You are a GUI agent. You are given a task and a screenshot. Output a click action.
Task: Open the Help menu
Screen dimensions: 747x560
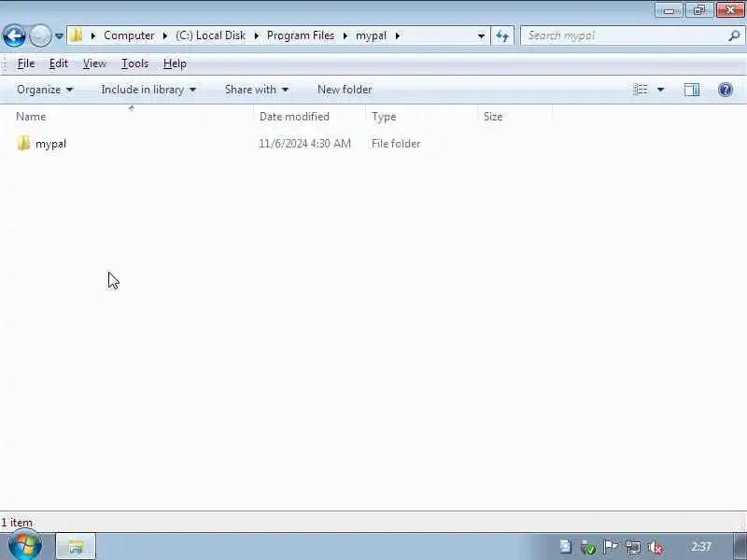[175, 63]
